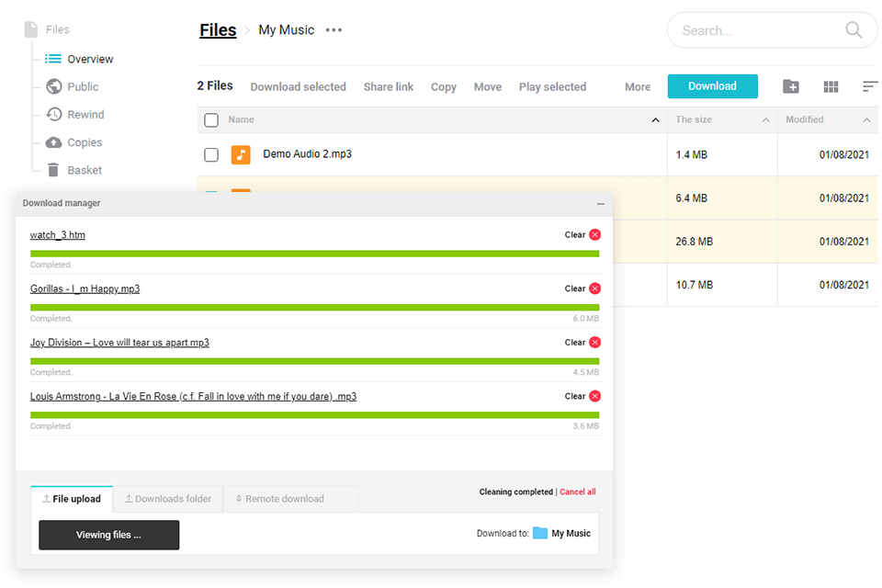Click the orange music icon for Demo Audio 2.mp3
882x588 pixels.
pyautogui.click(x=241, y=154)
